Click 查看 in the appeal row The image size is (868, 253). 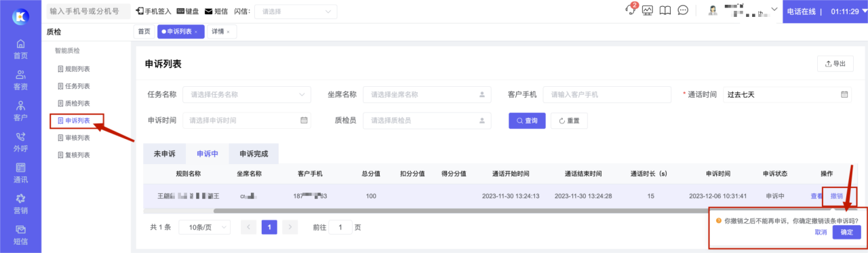click(x=816, y=196)
